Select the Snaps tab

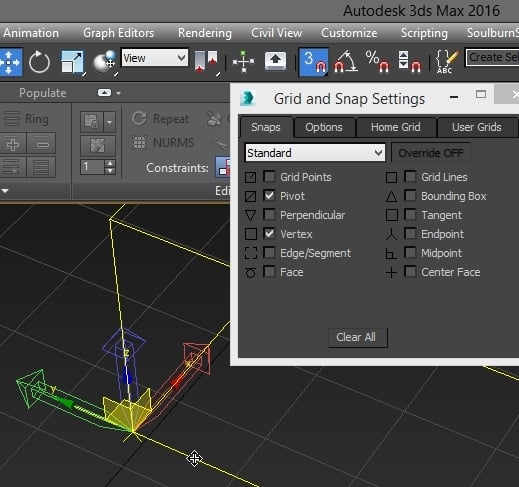tap(266, 127)
